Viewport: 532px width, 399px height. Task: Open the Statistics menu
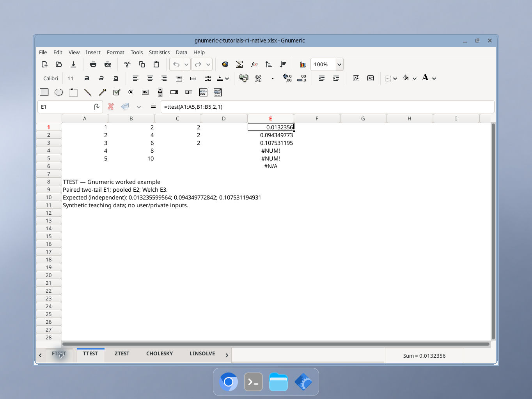[x=159, y=52]
